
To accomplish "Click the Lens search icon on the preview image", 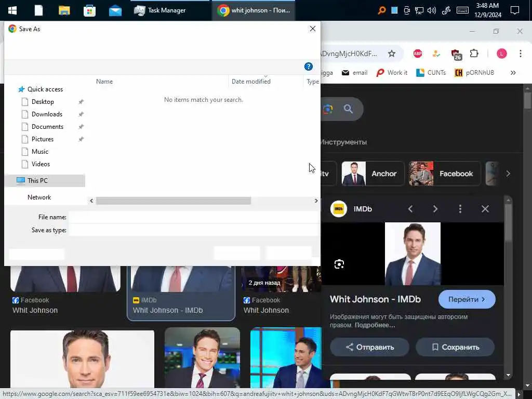I will 339,264.
